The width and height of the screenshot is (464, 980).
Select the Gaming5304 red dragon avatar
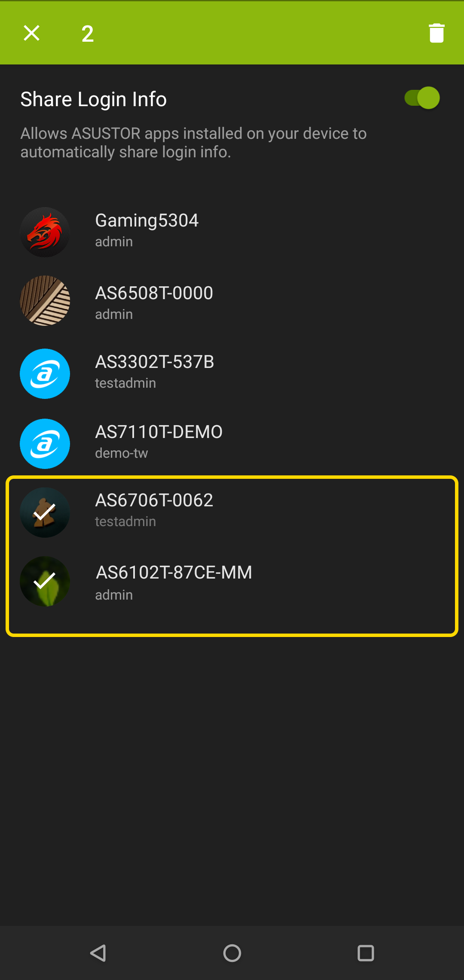(45, 232)
